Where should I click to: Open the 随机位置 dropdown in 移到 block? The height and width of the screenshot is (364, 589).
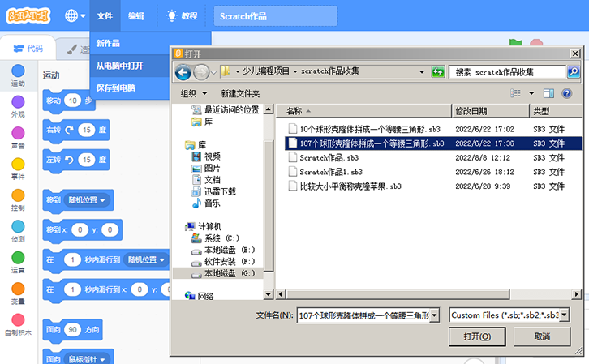[x=88, y=200]
